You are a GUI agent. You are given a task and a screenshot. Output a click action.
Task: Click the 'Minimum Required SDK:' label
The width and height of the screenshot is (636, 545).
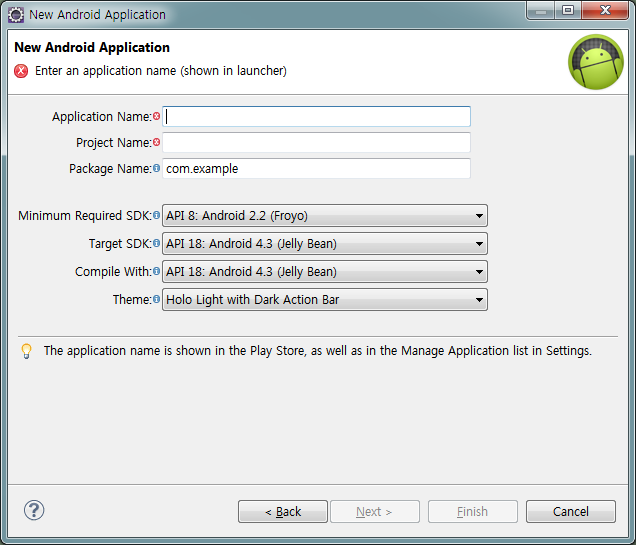(85, 216)
